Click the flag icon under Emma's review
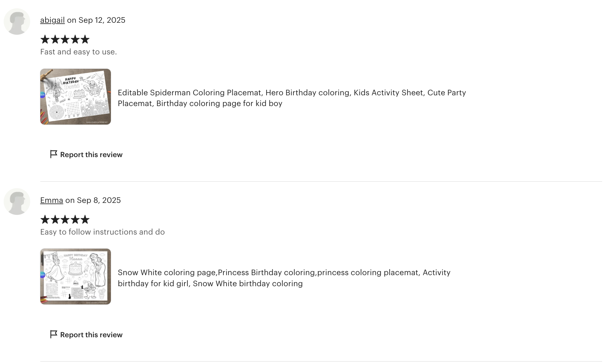The width and height of the screenshot is (607, 364). (54, 334)
